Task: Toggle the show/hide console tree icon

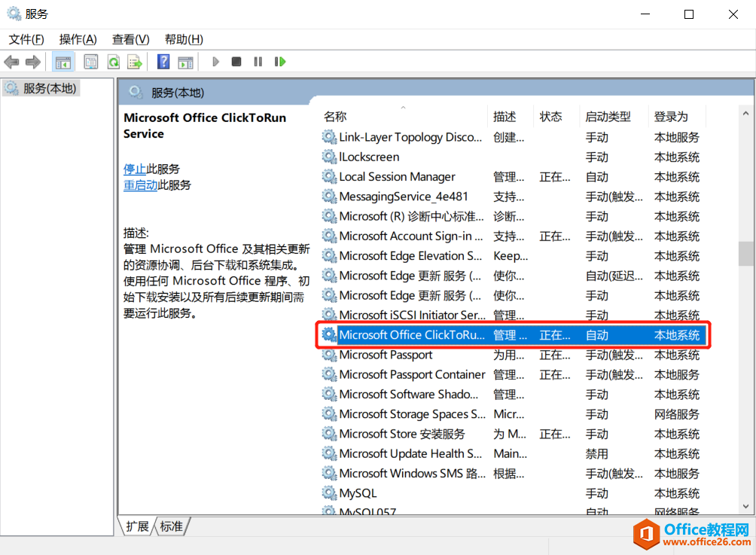Action: (62, 62)
